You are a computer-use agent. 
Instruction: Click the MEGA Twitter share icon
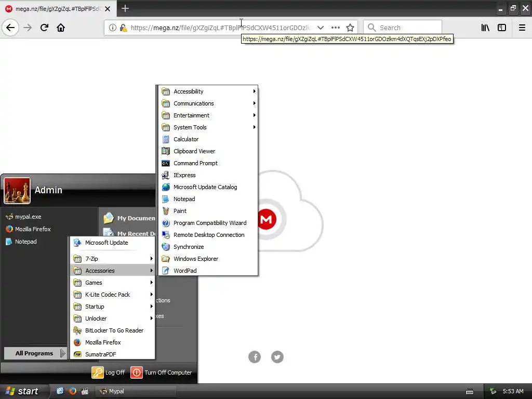[277, 356]
